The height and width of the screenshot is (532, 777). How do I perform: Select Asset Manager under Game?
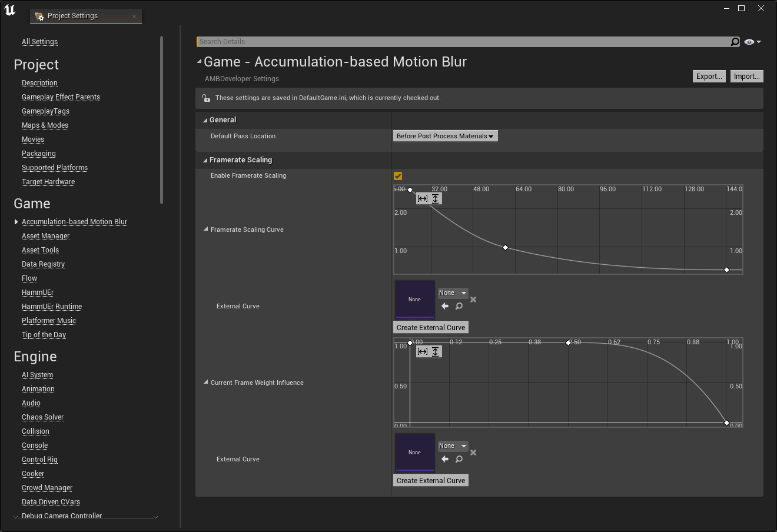point(45,236)
